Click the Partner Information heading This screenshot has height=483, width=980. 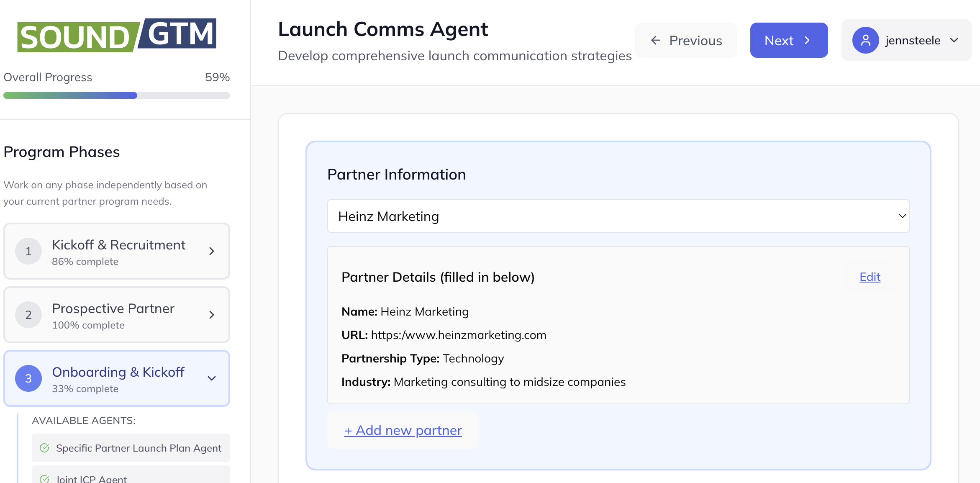[397, 174]
